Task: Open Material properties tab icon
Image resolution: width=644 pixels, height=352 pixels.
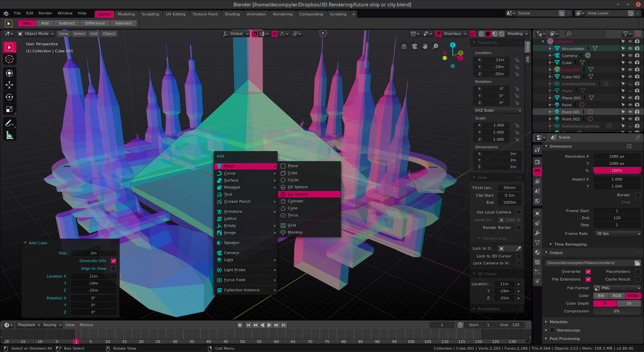Action: coord(537,252)
